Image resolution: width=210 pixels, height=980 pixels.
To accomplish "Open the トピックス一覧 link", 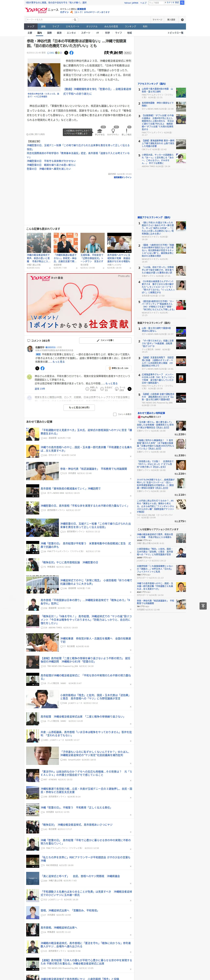I will (x=175, y=33).
